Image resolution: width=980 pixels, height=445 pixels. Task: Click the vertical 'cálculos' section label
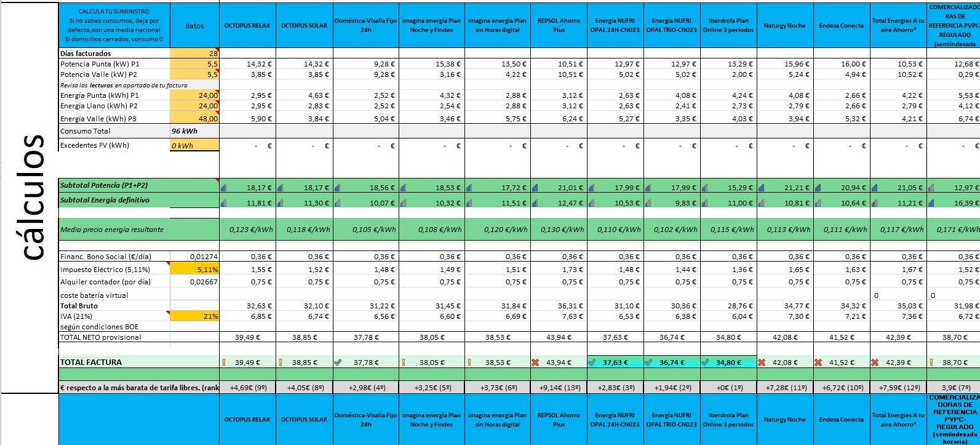(x=31, y=197)
